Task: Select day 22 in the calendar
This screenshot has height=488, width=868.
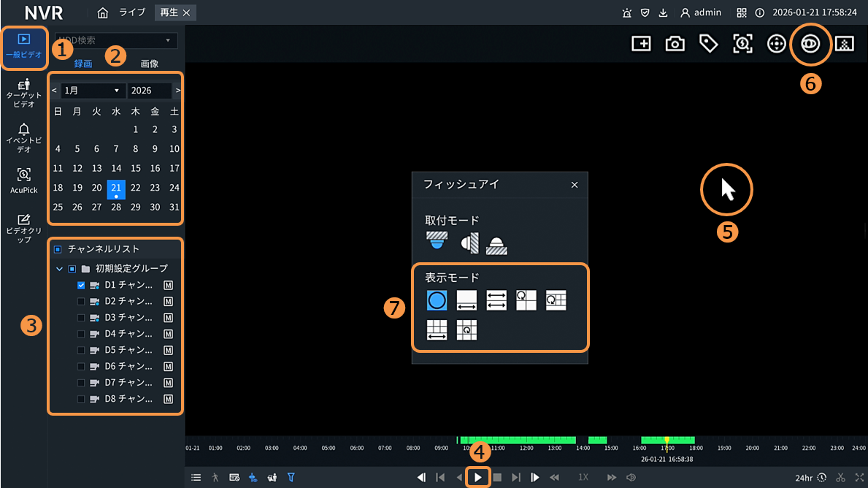Action: click(135, 188)
